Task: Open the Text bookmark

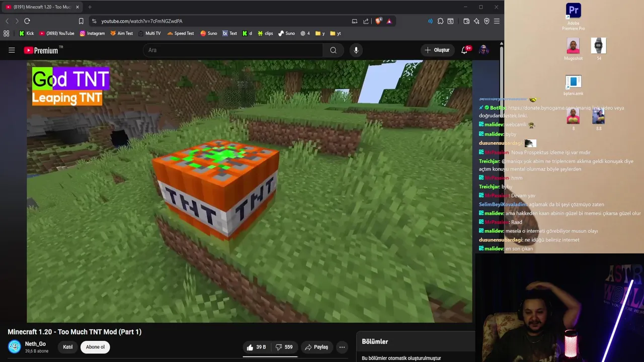Action: (230, 34)
